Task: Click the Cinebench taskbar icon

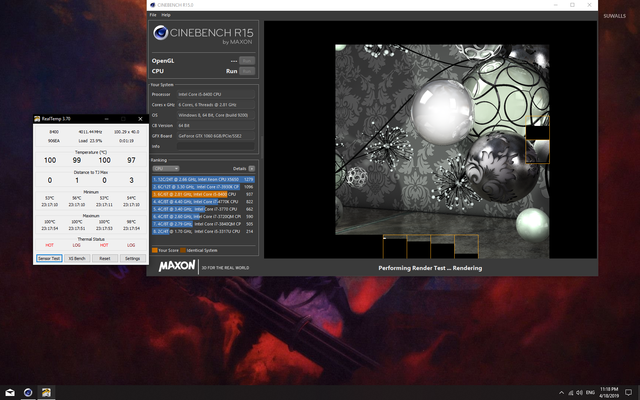Action: [28, 393]
